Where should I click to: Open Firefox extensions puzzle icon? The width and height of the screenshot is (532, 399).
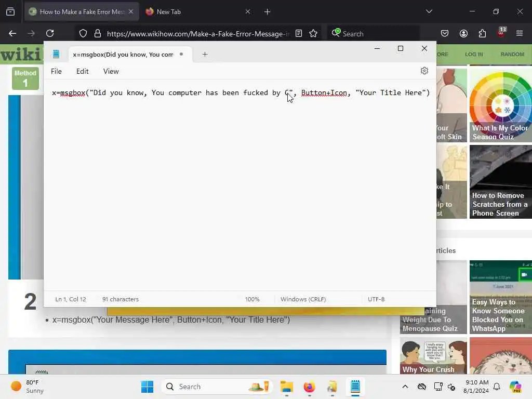[x=482, y=33]
